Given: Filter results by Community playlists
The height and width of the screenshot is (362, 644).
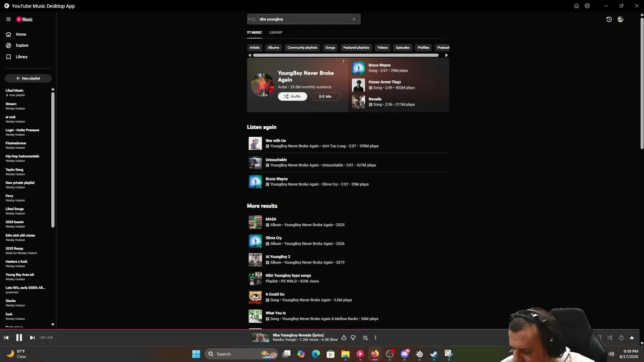Looking at the screenshot, I should (x=302, y=48).
